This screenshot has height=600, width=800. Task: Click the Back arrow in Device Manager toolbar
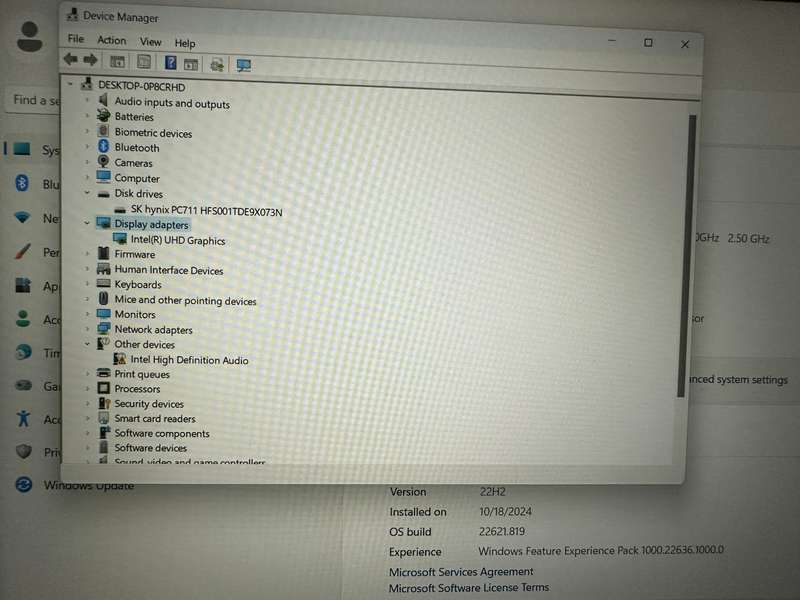tap(70, 59)
